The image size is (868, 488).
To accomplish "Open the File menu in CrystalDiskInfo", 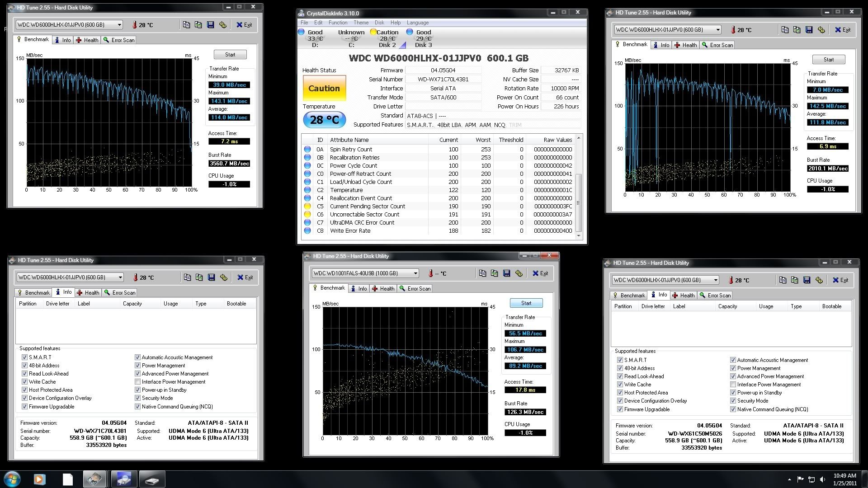I will coord(304,23).
